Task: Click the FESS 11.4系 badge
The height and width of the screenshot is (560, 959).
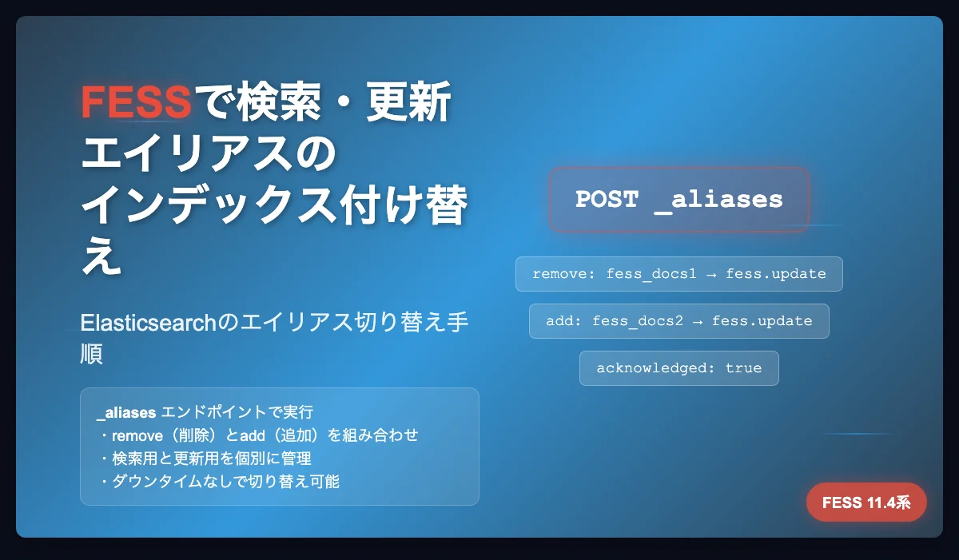Action: 866,502
